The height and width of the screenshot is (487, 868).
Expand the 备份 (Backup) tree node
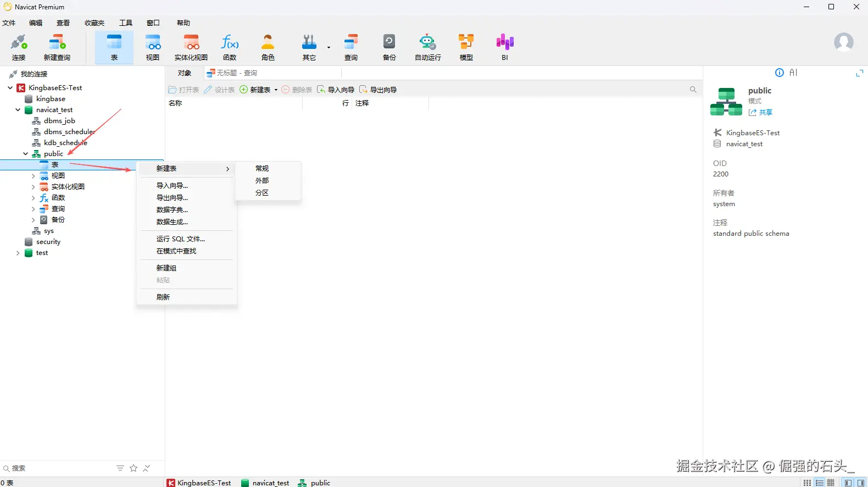click(x=34, y=220)
